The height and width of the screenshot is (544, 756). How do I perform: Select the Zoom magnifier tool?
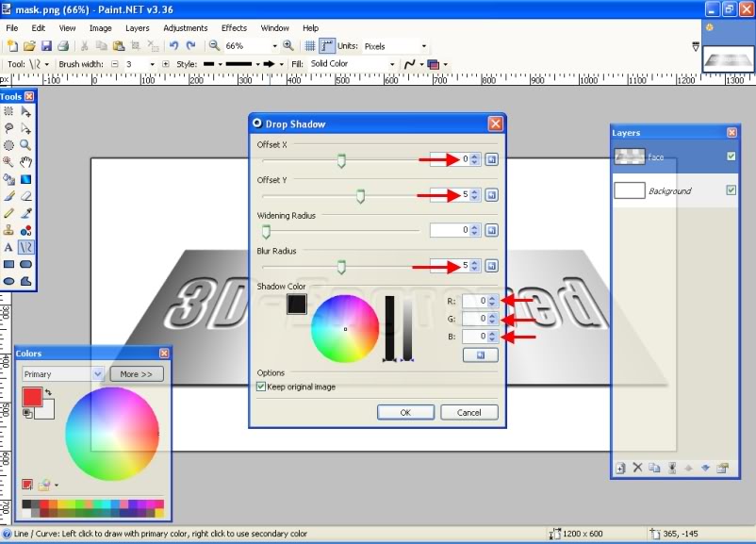point(25,145)
